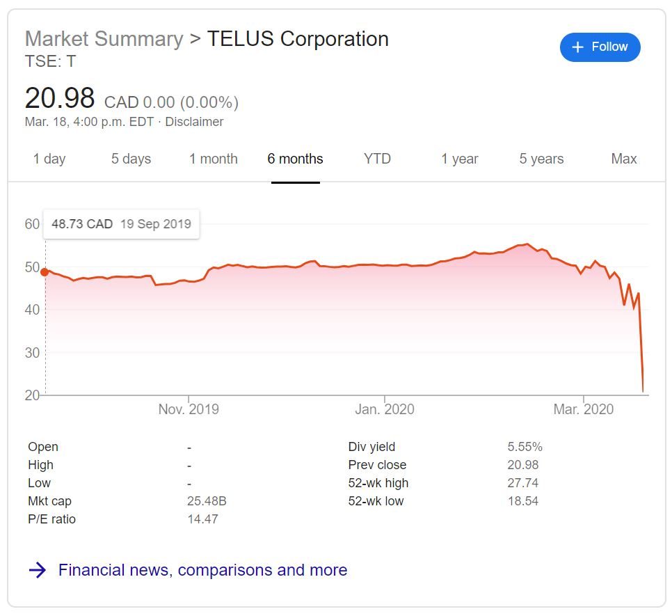Image resolution: width=672 pixels, height=616 pixels.
Task: View the 5 years chart range
Action: pos(541,159)
